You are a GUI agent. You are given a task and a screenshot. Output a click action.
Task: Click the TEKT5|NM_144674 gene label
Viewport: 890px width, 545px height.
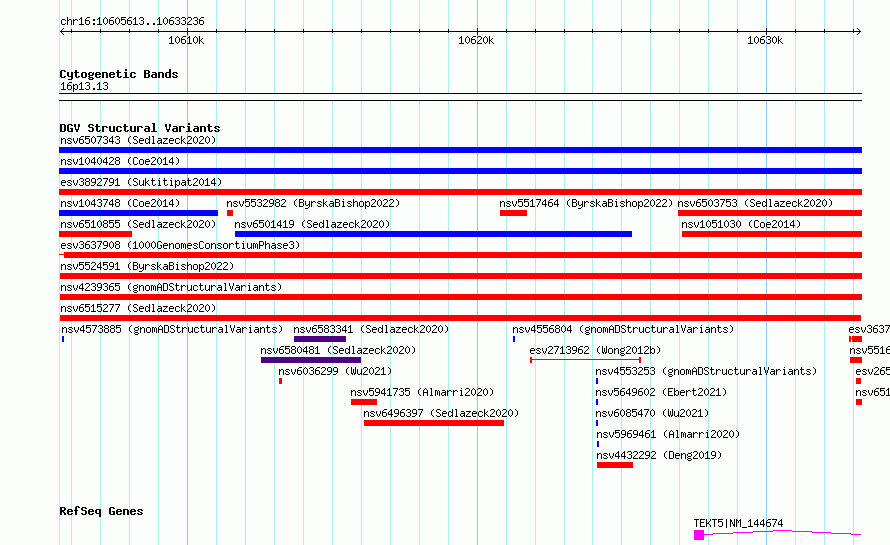738,523
